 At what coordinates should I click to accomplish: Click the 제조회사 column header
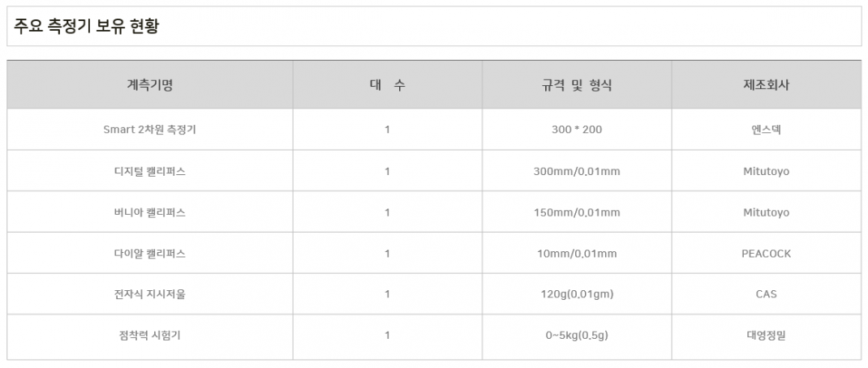767,85
